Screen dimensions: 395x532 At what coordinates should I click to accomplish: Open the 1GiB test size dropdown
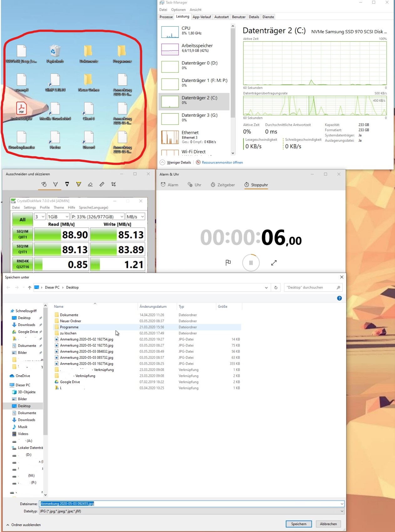click(58, 216)
